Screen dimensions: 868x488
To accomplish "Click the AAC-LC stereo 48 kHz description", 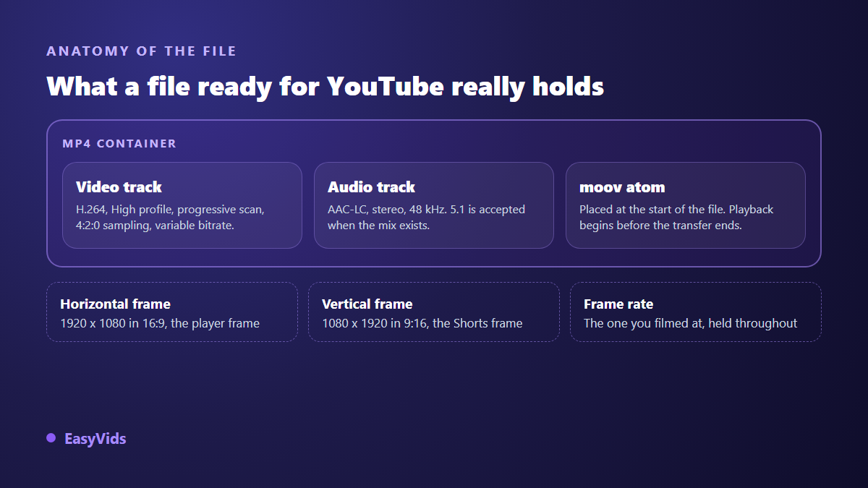I will 426,217.
